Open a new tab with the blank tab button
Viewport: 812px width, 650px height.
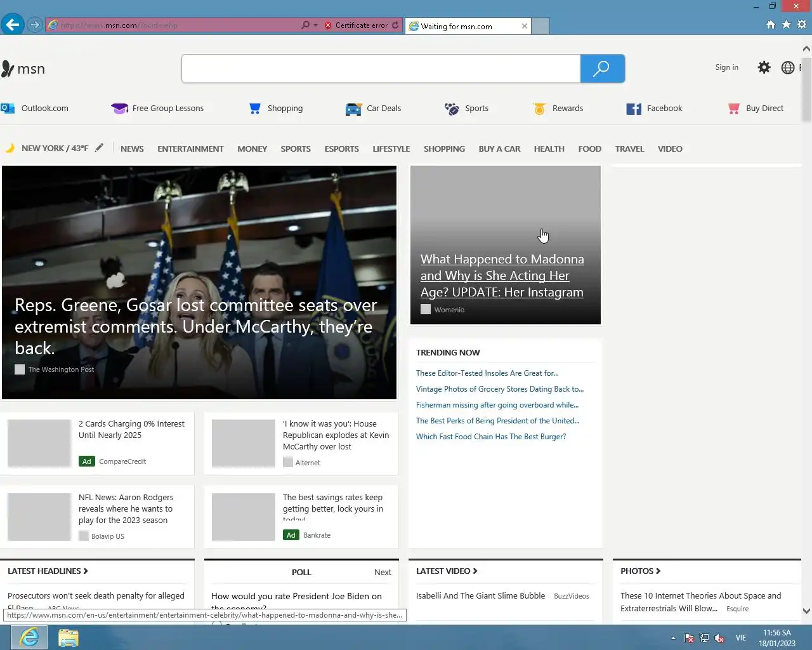[x=540, y=26]
